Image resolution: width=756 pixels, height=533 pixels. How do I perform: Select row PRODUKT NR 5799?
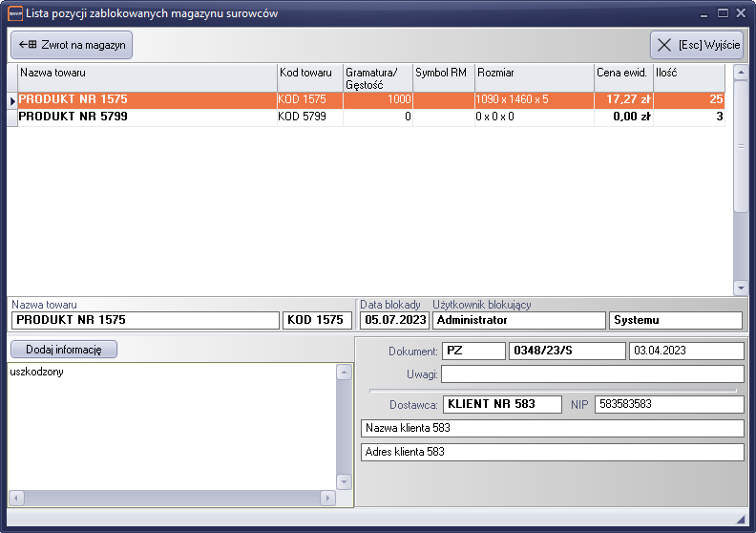tap(143, 117)
